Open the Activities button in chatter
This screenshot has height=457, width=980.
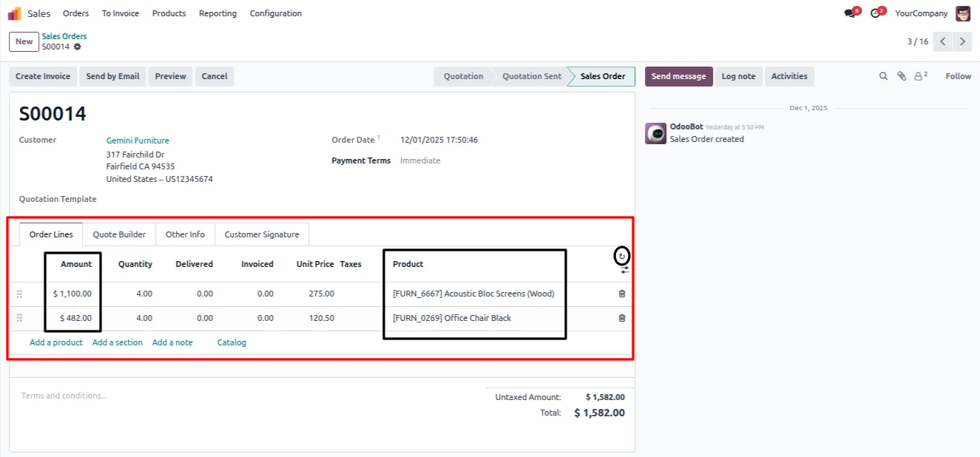coord(789,76)
